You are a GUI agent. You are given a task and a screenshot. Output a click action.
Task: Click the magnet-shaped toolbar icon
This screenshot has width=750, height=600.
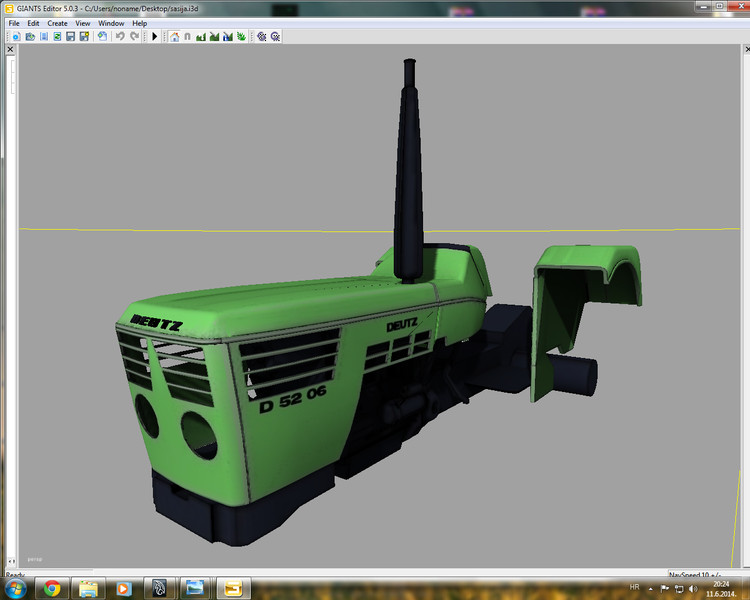click(x=187, y=37)
